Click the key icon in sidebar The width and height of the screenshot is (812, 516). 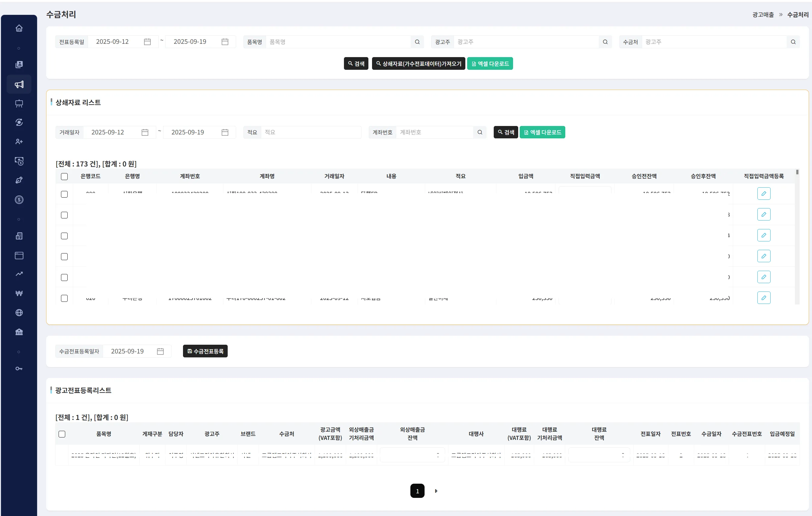tap(19, 369)
